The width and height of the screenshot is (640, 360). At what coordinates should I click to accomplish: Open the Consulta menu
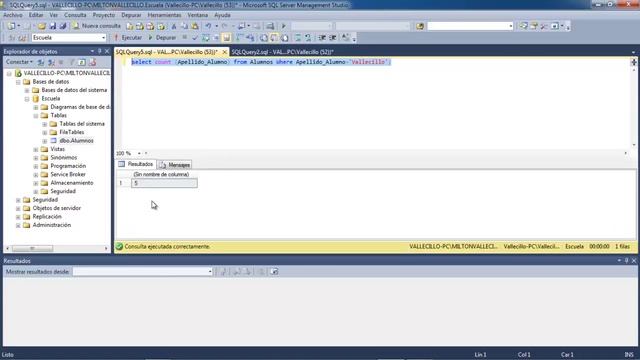pyautogui.click(x=75, y=15)
